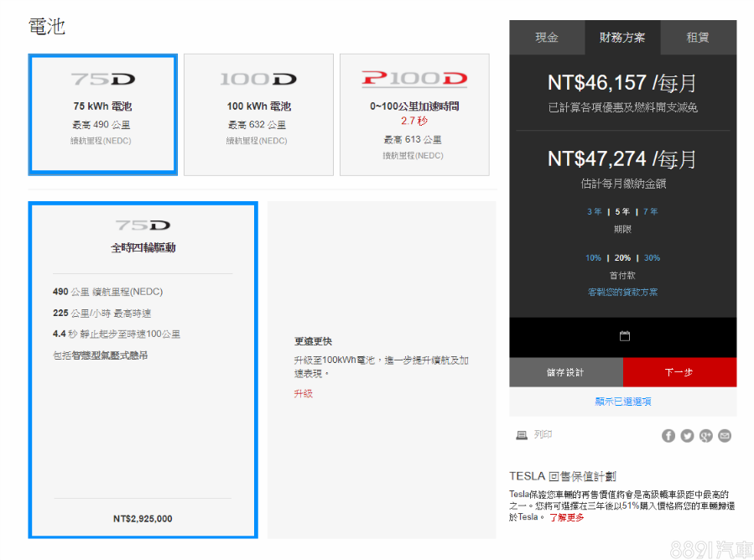Click the 列印 print label
The image size is (754, 560).
click(x=543, y=434)
